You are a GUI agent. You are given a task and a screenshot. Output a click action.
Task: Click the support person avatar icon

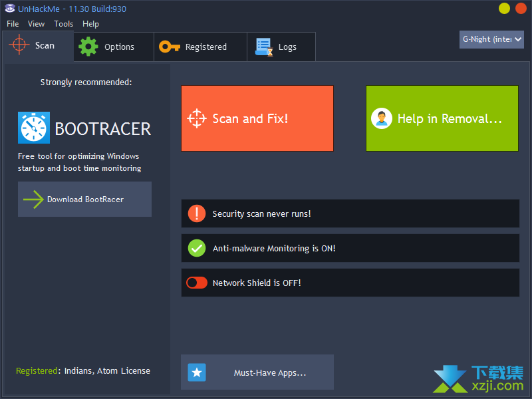pos(382,118)
